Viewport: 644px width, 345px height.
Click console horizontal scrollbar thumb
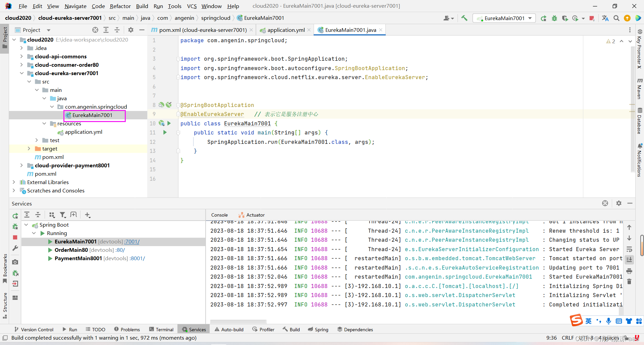pos(238,321)
